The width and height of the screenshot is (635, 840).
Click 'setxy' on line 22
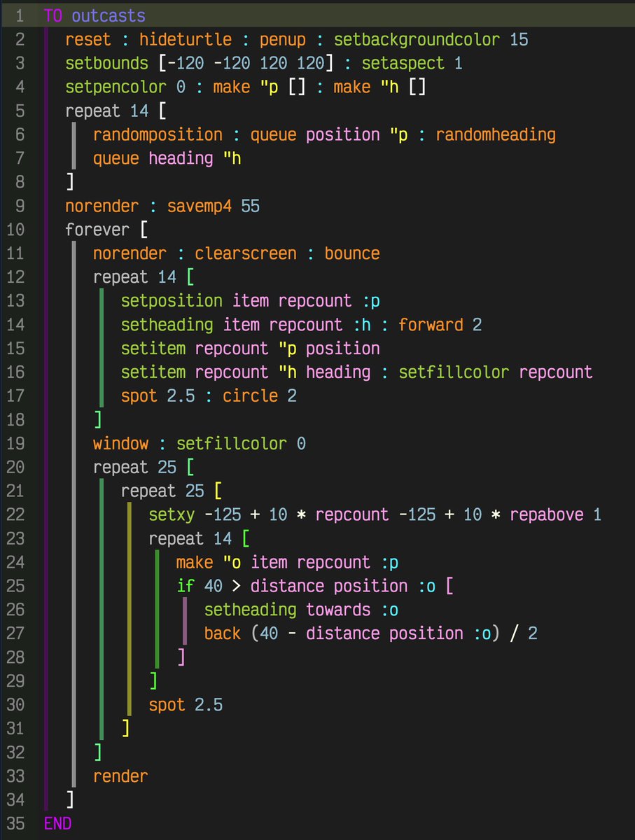pos(172,515)
